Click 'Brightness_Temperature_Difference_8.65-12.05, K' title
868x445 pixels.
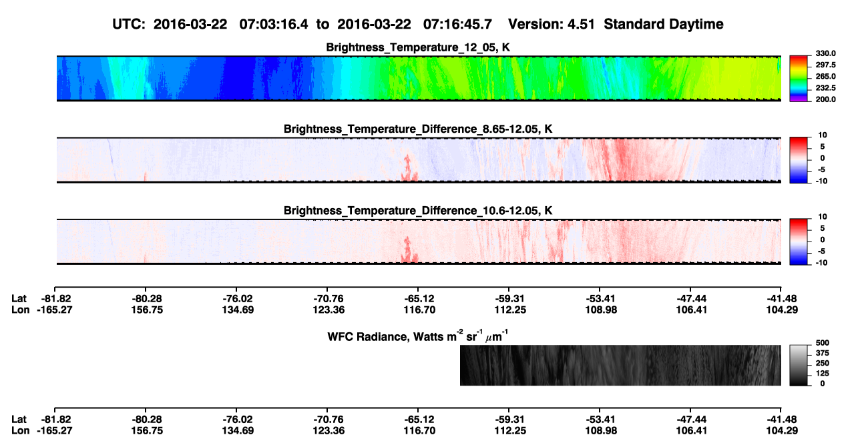click(x=418, y=129)
